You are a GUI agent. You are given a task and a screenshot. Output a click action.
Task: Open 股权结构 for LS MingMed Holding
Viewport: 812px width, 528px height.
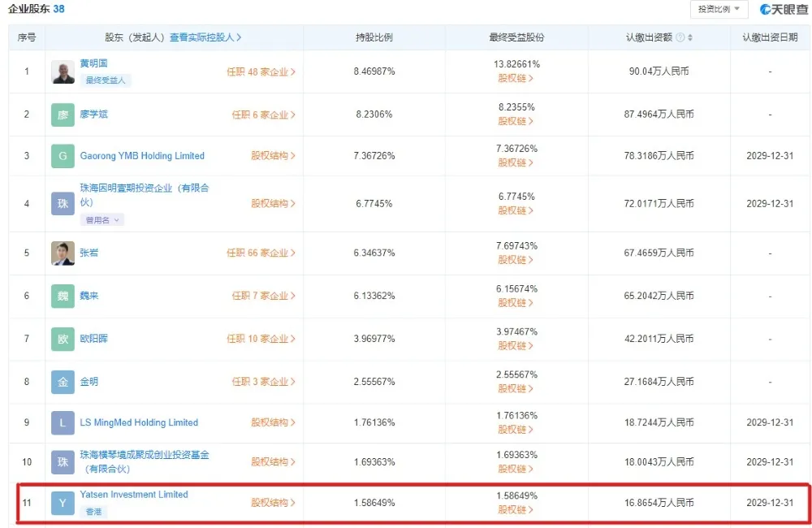[273, 423]
